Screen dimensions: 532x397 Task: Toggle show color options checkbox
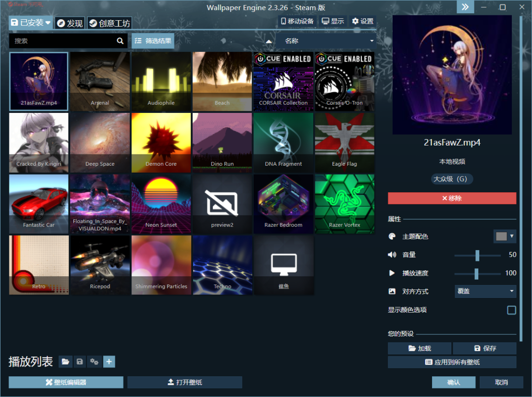[511, 310]
